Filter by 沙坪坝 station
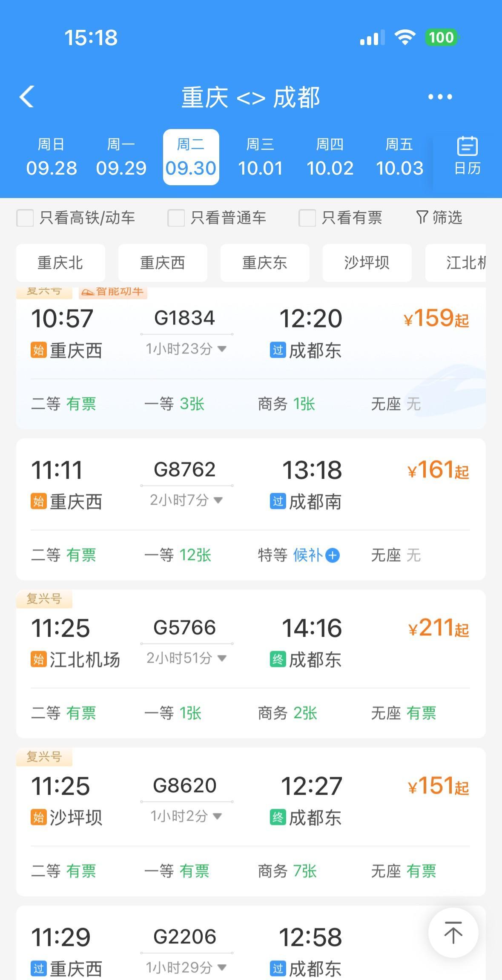This screenshot has height=980, width=502. coord(367,263)
